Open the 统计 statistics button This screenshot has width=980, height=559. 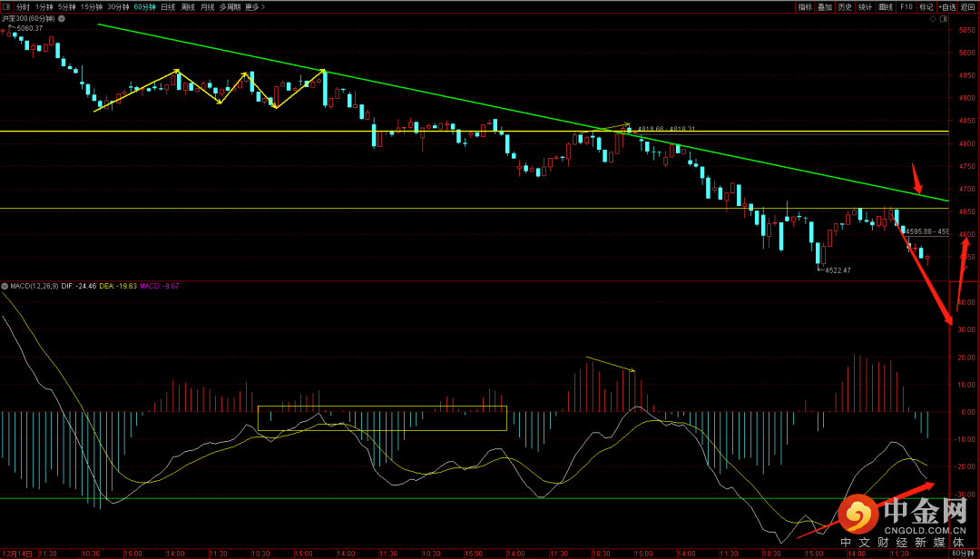coord(865,6)
